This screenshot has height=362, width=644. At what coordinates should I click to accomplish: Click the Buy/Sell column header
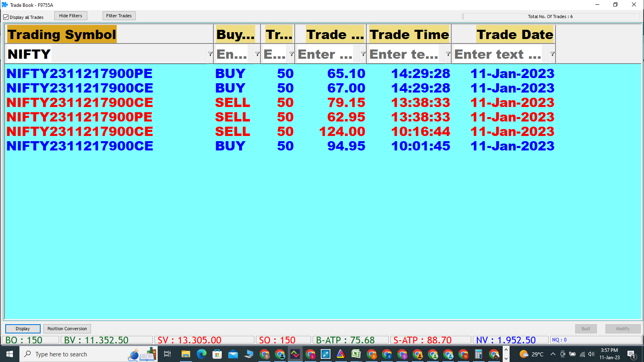(x=237, y=34)
